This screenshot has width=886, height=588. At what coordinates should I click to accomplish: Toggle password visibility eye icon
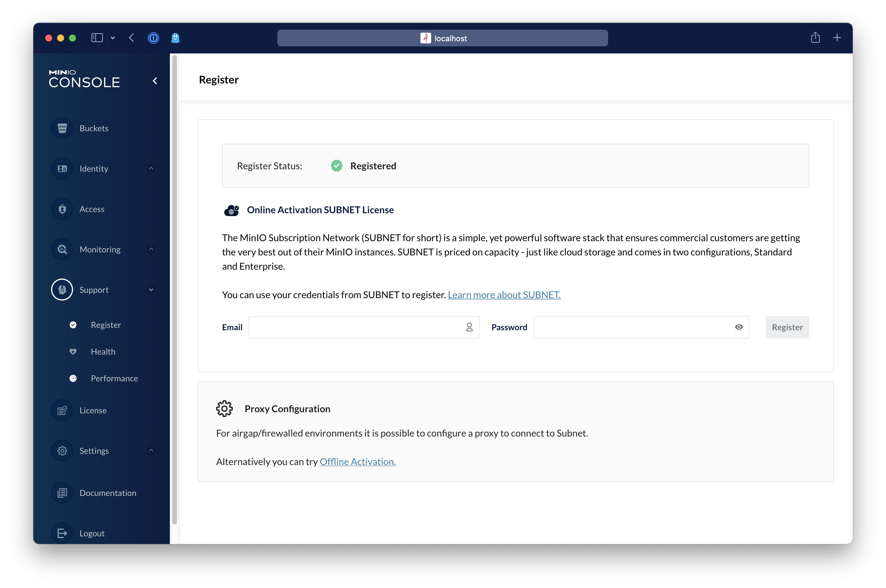pos(739,327)
